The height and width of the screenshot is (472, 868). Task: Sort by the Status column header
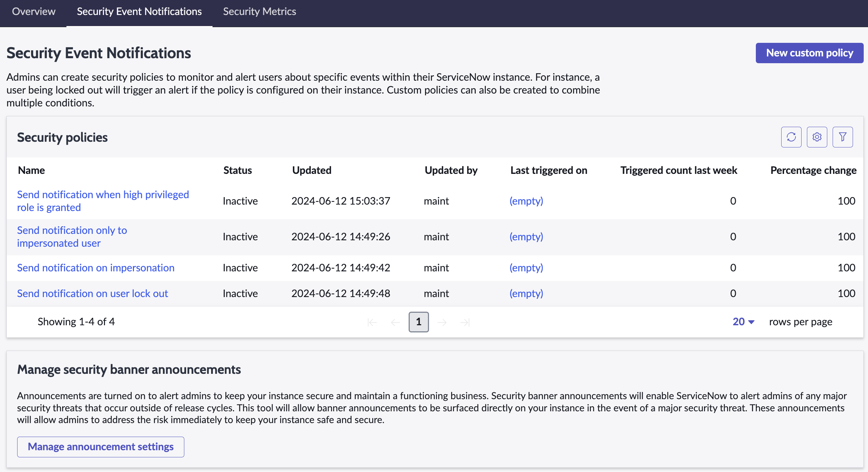click(x=238, y=170)
